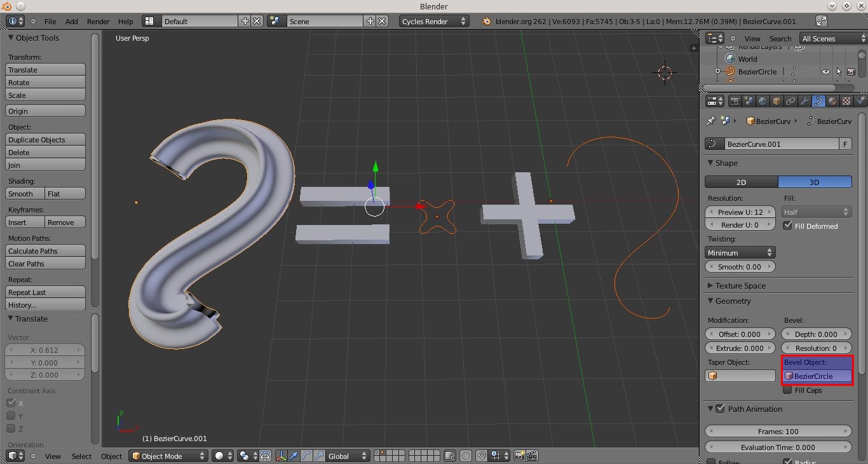Viewport: 868px width, 464px height.
Task: Toggle BezierCircle visibility eye in outliner
Action: tap(826, 72)
